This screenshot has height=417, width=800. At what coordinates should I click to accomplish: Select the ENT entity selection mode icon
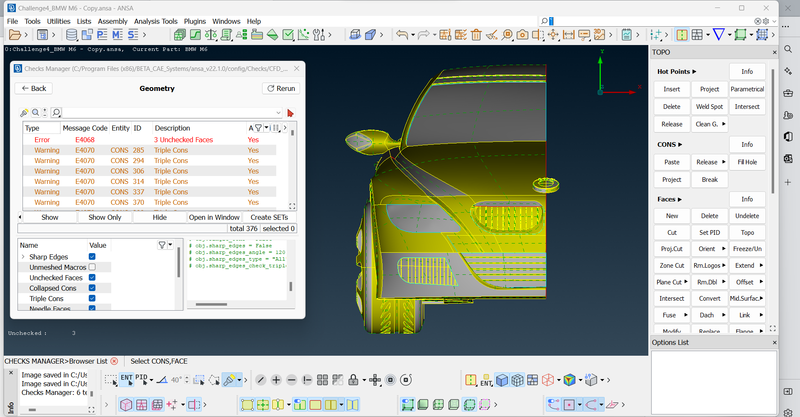coord(126,379)
